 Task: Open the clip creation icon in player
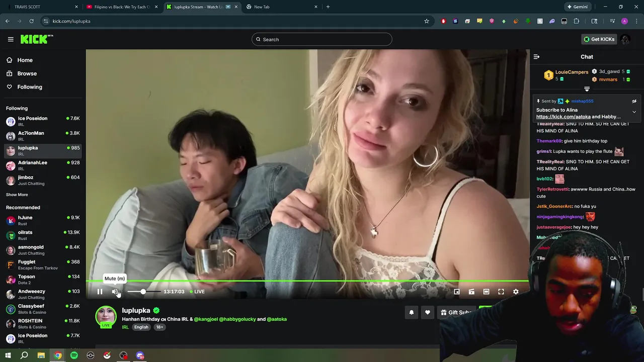point(471,292)
